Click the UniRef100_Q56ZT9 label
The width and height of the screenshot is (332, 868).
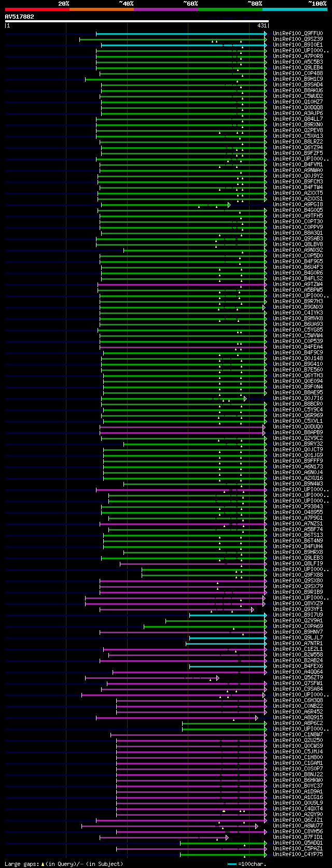point(298,678)
